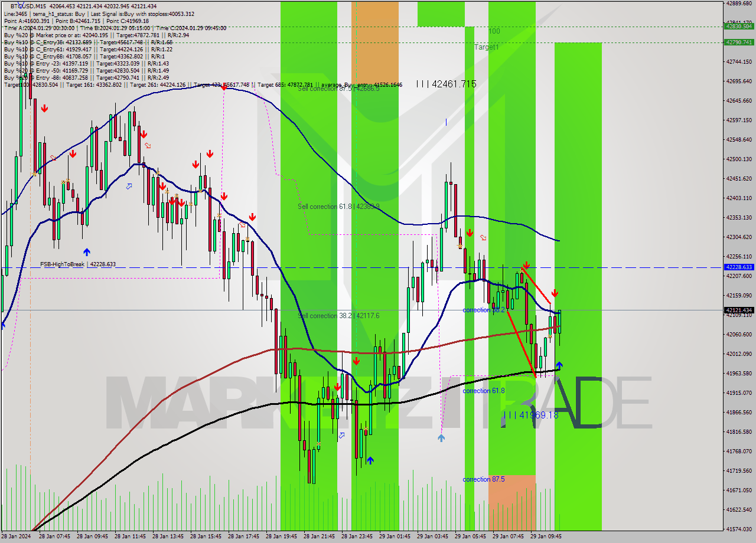This screenshot has width=756, height=543.
Task: Click the Buy %10 C_Entry88 line
Action: (x=84, y=56)
